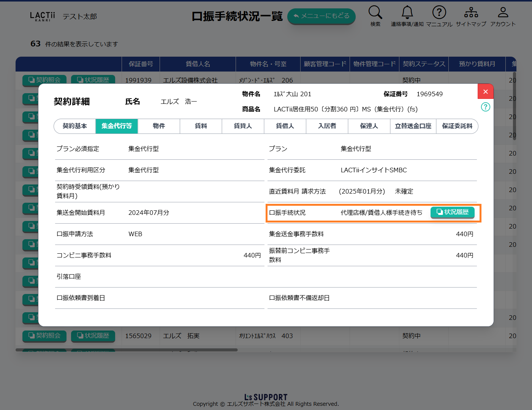This screenshot has width=532, height=410.
Task: Select the 保連人 tab
Action: click(369, 126)
